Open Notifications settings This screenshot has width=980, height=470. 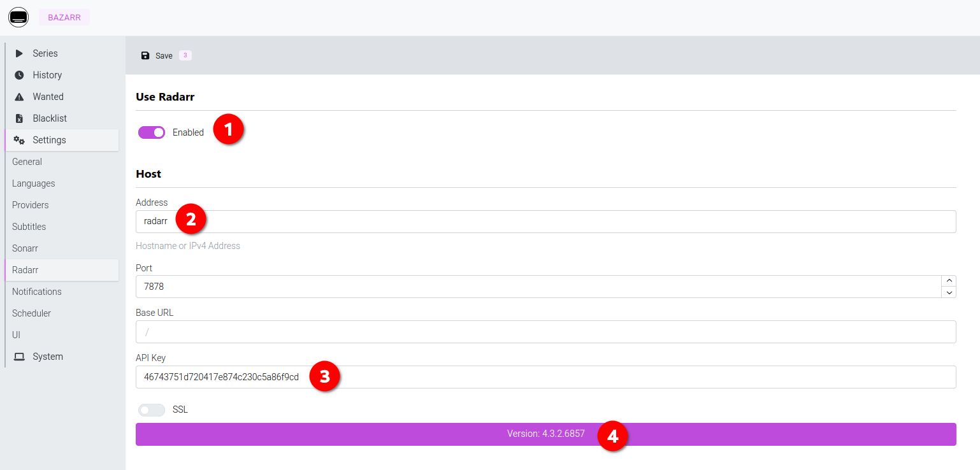click(62, 292)
